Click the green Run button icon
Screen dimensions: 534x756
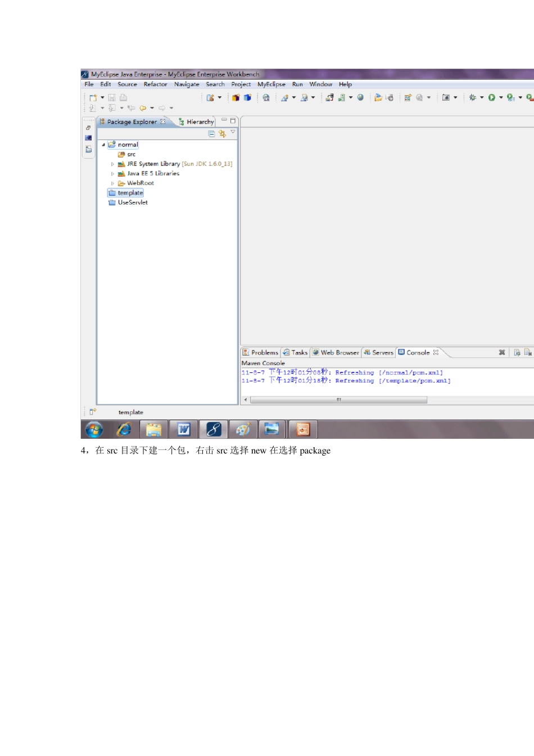492,98
